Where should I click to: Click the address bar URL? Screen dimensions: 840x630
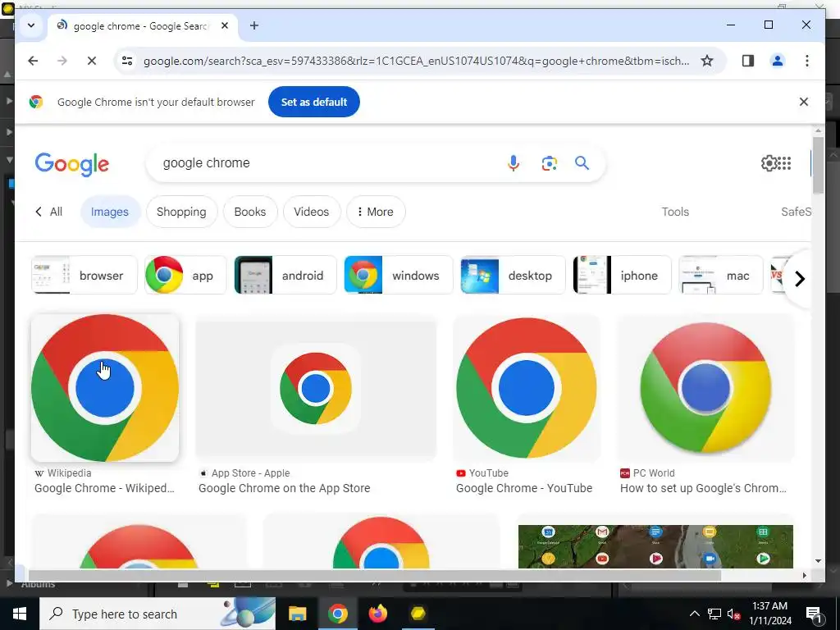pyautogui.click(x=416, y=61)
